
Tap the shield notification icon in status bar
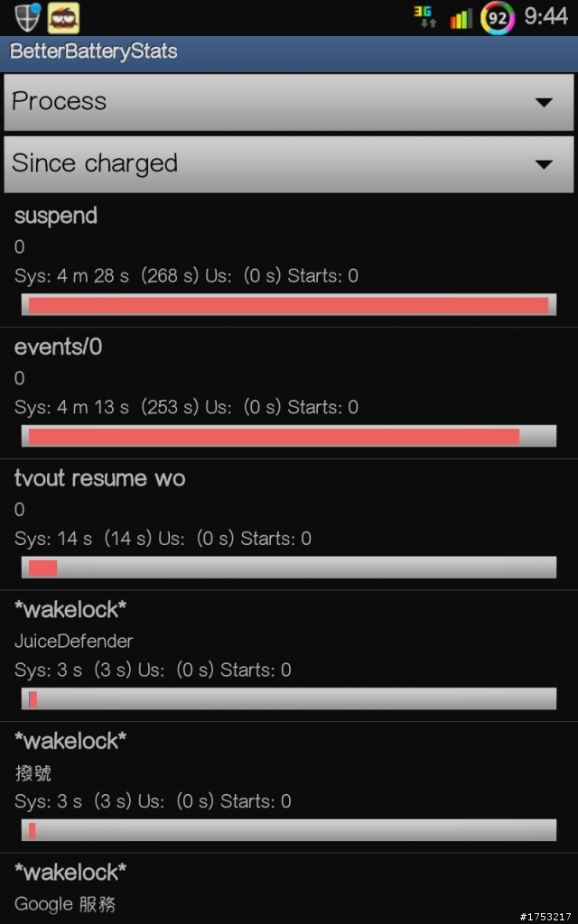(27, 17)
